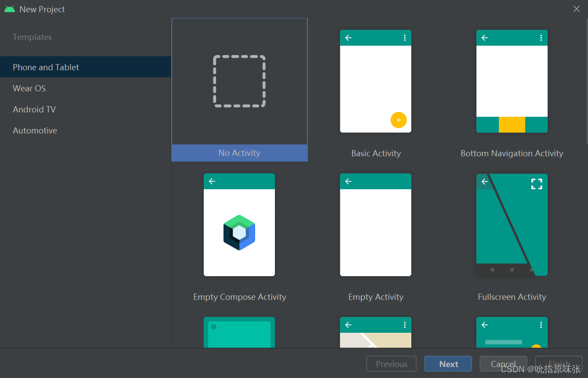Click the fullscreen corners icon in Fullscreen Activity
The image size is (588, 378).
coord(537,184)
